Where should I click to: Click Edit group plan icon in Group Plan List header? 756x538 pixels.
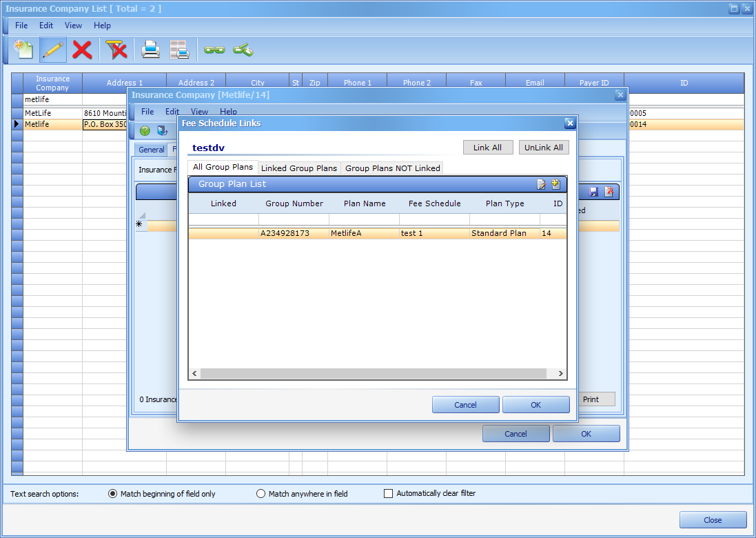[x=542, y=184]
